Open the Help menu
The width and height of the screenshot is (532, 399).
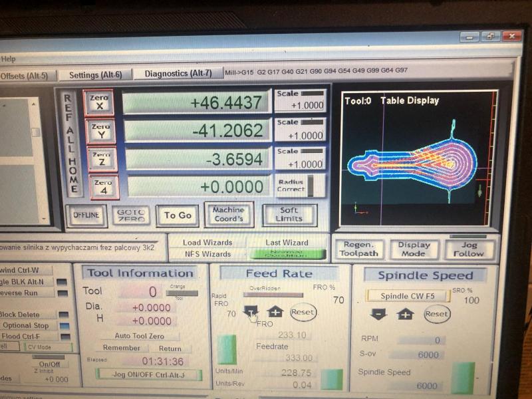tap(8, 59)
